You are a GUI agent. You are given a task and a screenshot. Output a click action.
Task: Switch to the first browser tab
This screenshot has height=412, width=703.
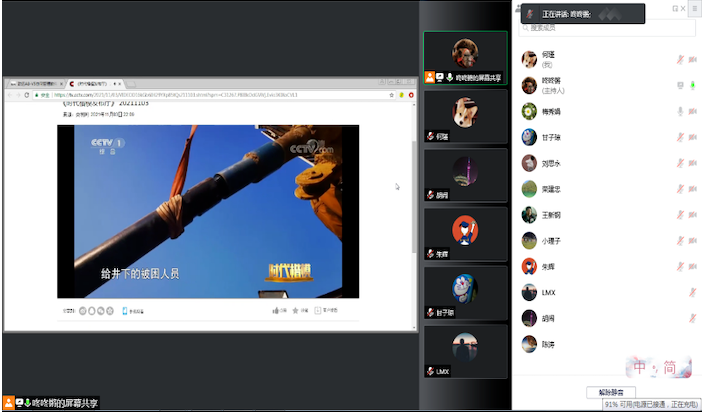click(x=35, y=84)
